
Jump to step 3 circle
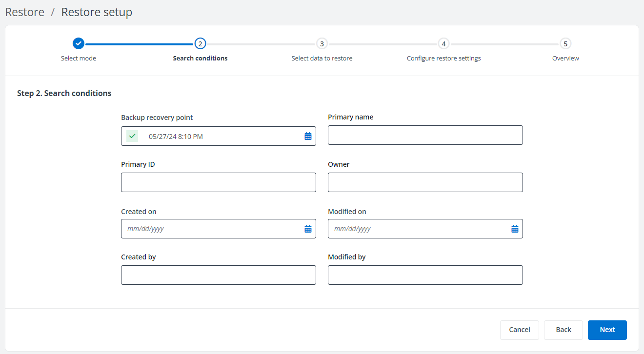[x=322, y=43]
